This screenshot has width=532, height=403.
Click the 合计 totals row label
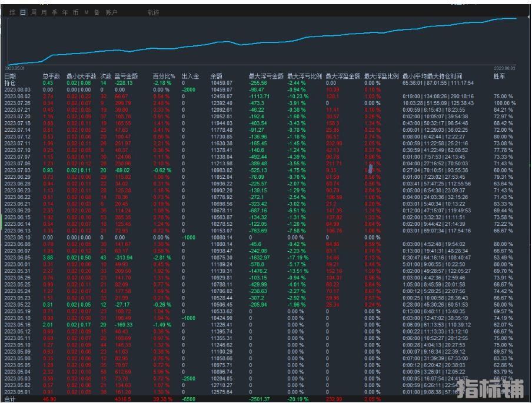[10, 399]
